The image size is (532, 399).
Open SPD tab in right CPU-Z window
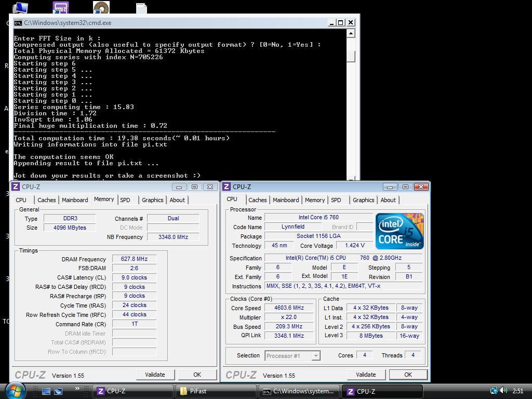(336, 200)
